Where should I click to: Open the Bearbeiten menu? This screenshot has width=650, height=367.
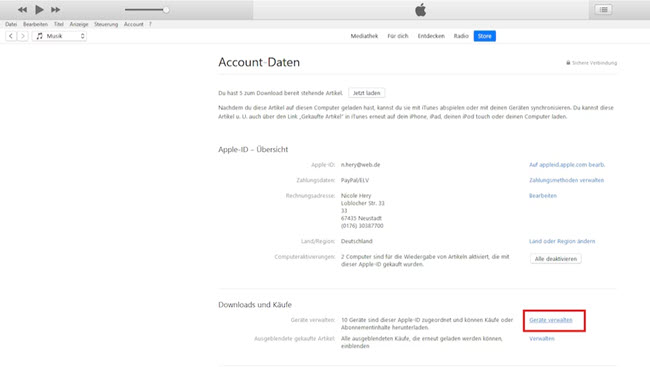(35, 24)
